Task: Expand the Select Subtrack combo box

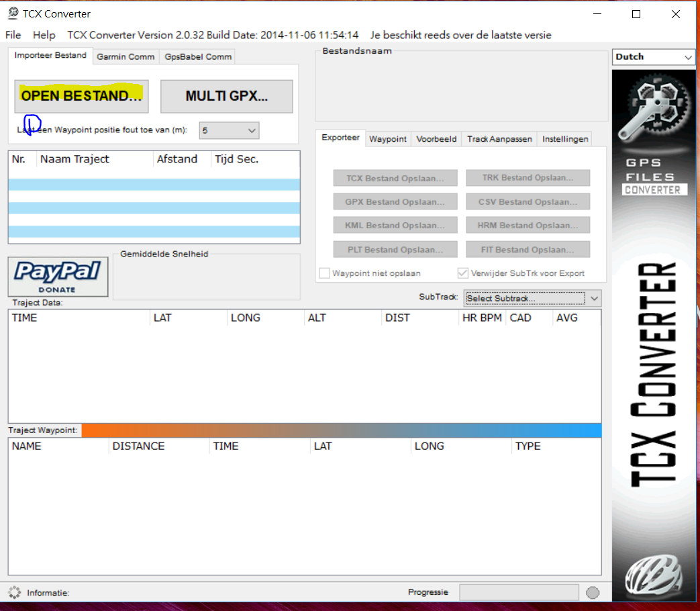Action: tap(532, 298)
